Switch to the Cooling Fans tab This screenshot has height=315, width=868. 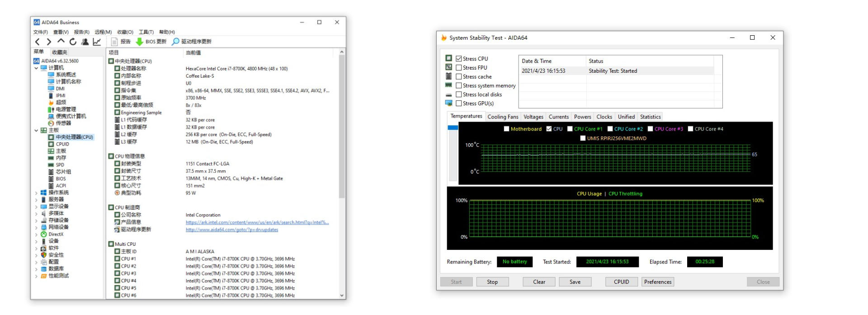coord(503,117)
